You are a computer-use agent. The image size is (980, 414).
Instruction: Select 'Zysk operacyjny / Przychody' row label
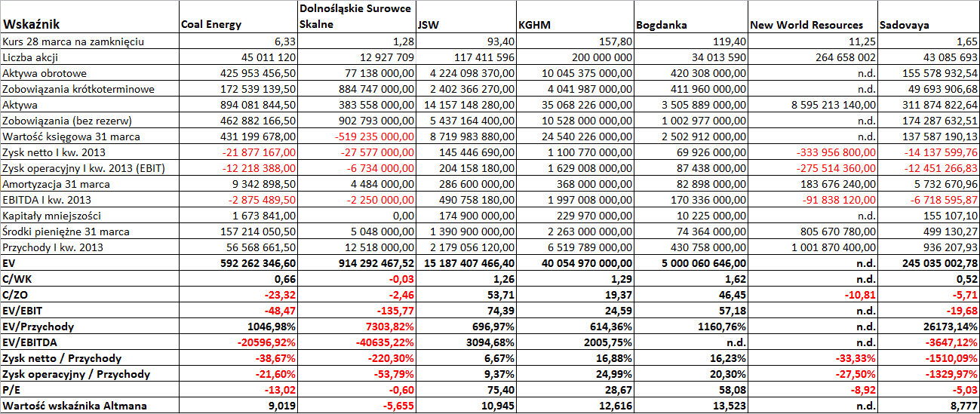coord(76,374)
